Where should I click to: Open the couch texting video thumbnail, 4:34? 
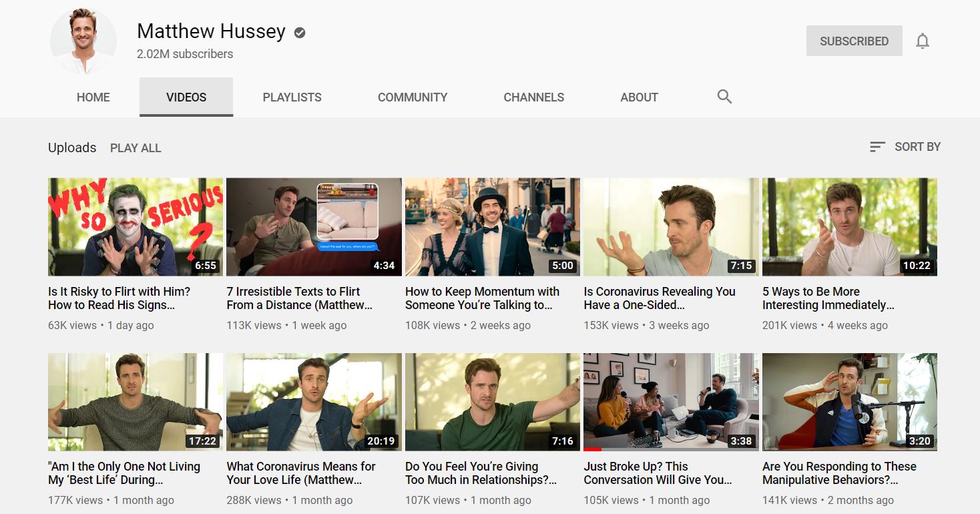[314, 227]
